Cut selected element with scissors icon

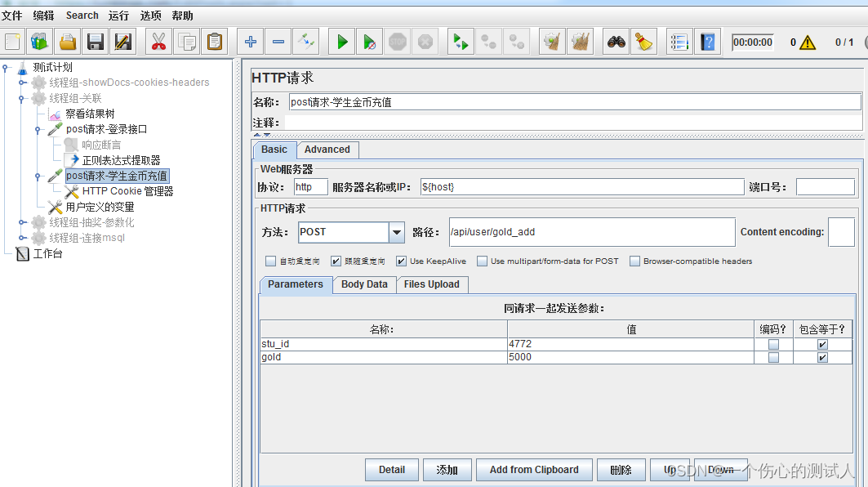[159, 42]
